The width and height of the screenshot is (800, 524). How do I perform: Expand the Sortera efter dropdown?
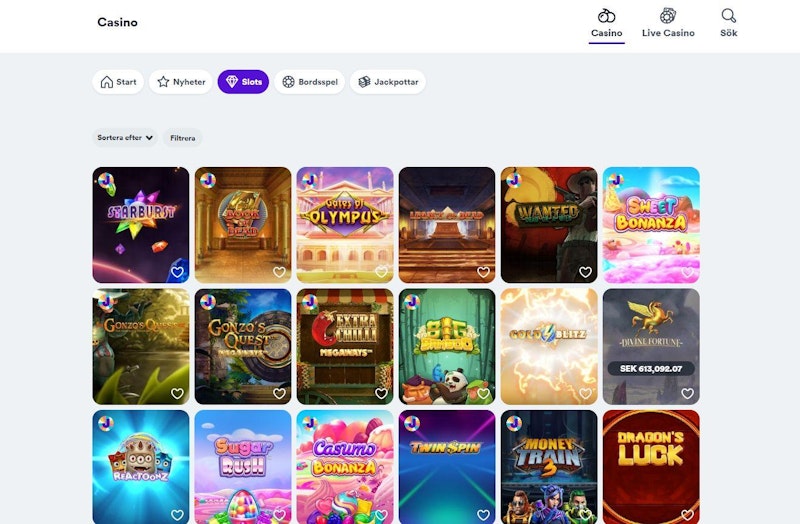coord(126,138)
